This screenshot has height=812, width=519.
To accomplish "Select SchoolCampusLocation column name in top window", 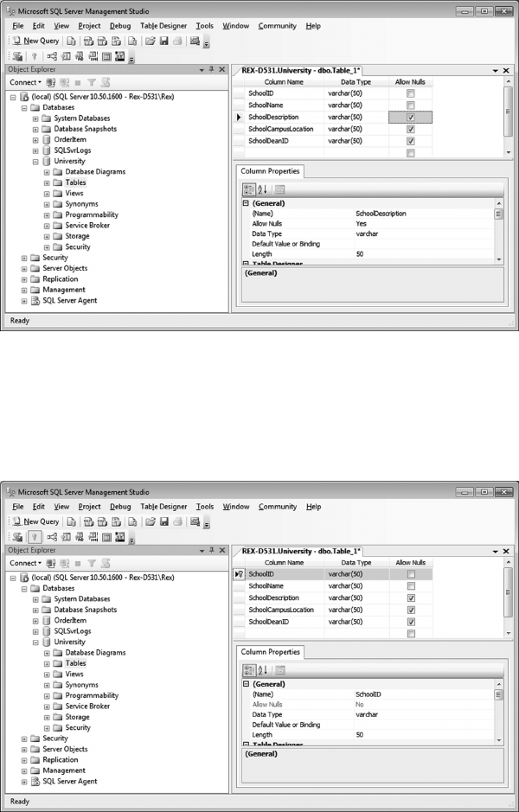I will tap(281, 130).
